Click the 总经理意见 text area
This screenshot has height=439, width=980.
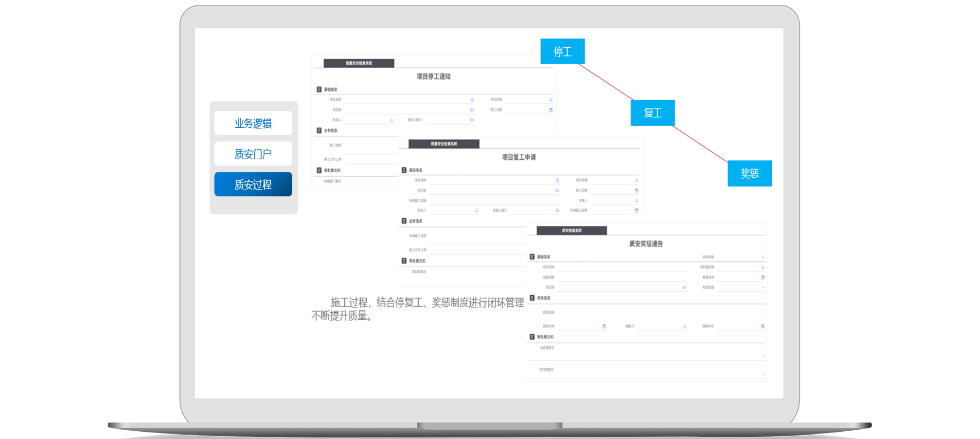click(659, 353)
